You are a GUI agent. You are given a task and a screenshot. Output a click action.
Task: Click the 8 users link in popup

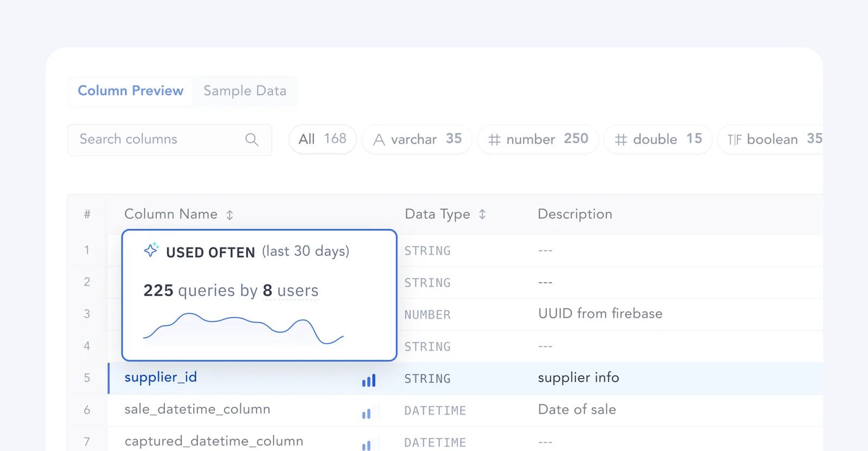(x=291, y=291)
